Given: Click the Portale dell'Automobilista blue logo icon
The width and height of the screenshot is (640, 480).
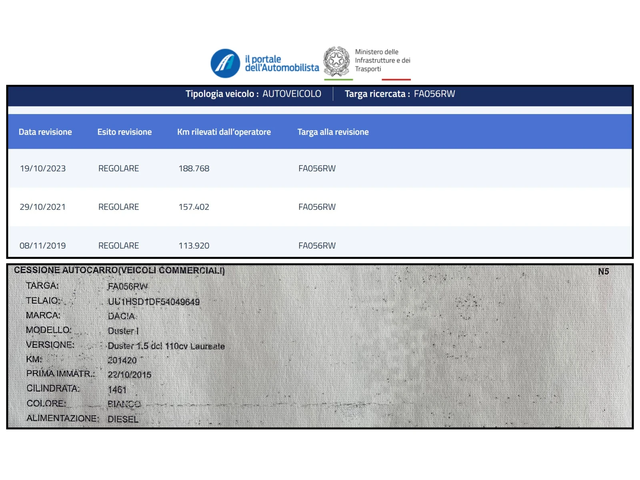Looking at the screenshot, I should point(225,63).
